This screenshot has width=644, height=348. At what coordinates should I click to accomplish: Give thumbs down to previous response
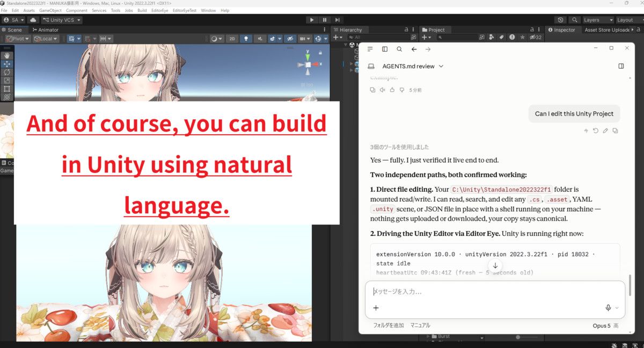pyautogui.click(x=402, y=90)
